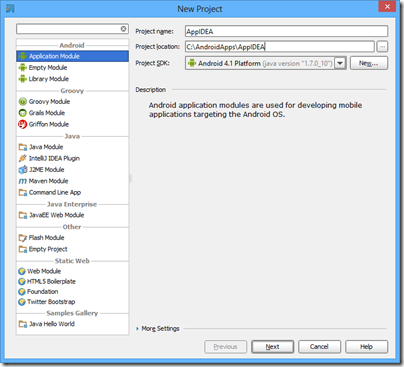This screenshot has height=367, width=404.
Task: Select the JavaEE Web Module icon
Action: (23, 215)
